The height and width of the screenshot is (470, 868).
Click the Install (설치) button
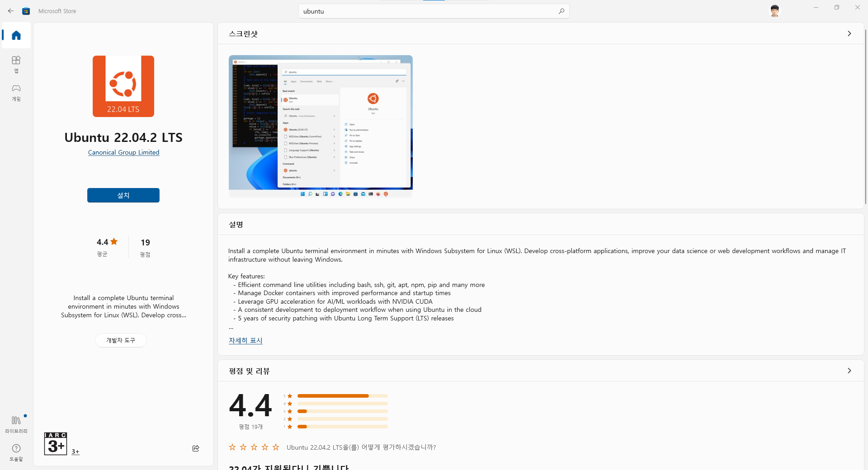pos(123,195)
